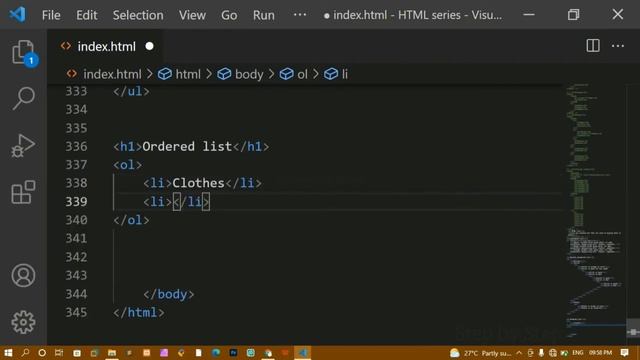Click the unsaved dot on index.html tab
Screen dimensions: 640x360
click(149, 47)
